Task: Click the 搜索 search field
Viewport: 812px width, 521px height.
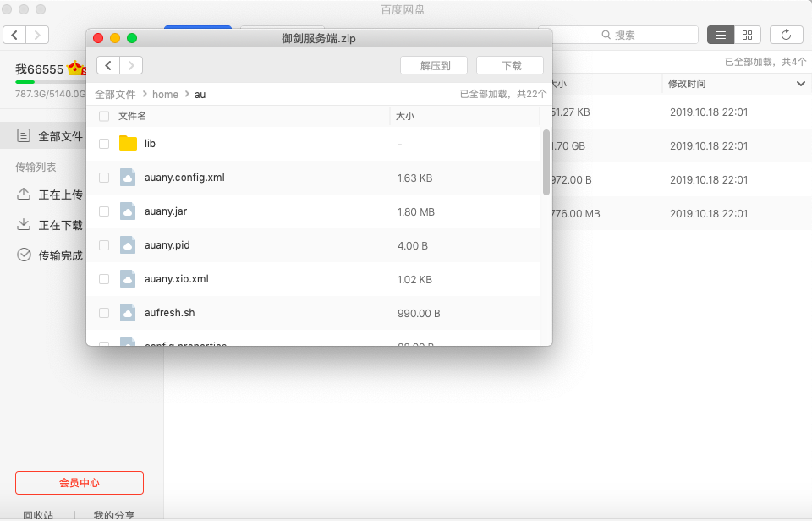Action: coord(626,35)
